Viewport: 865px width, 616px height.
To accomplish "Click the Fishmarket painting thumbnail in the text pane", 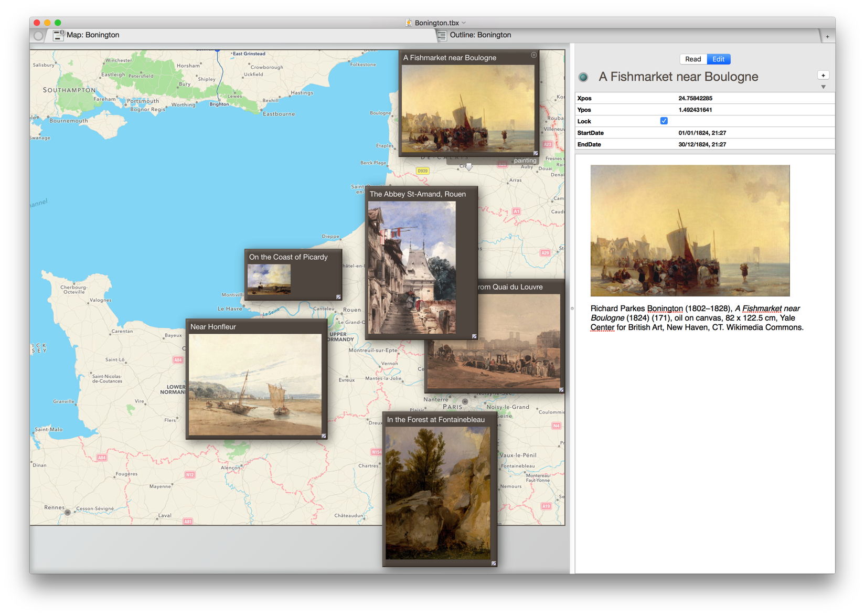I will pyautogui.click(x=690, y=231).
